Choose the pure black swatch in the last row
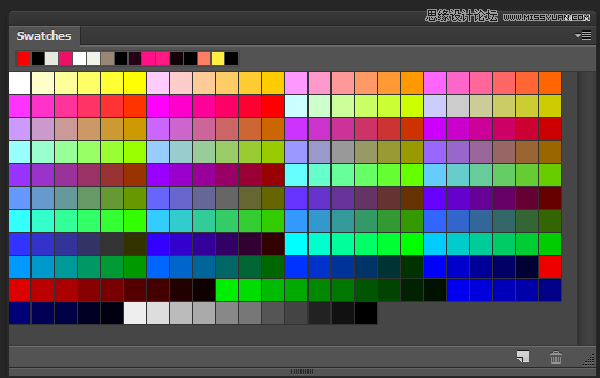Image resolution: width=600 pixels, height=378 pixels. [366, 313]
